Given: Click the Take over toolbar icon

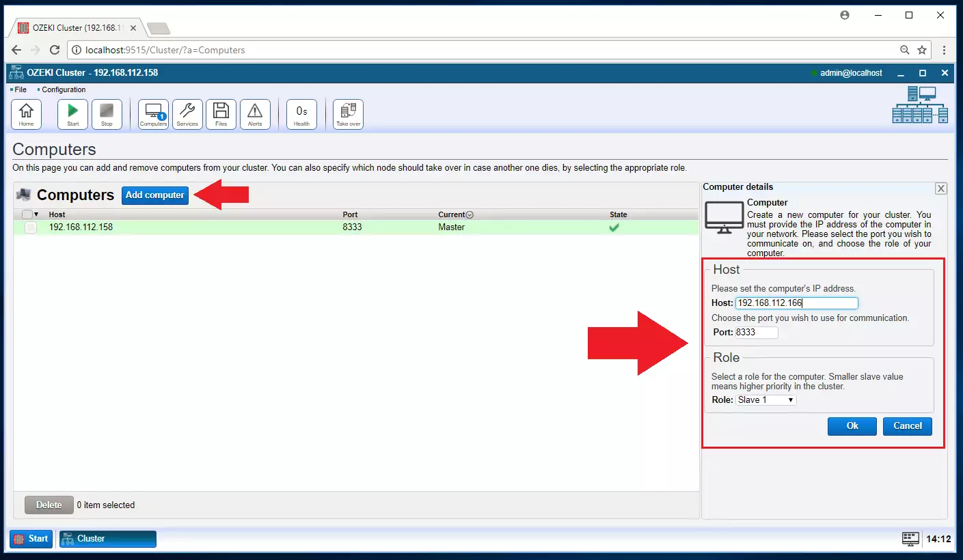Looking at the screenshot, I should 348,114.
